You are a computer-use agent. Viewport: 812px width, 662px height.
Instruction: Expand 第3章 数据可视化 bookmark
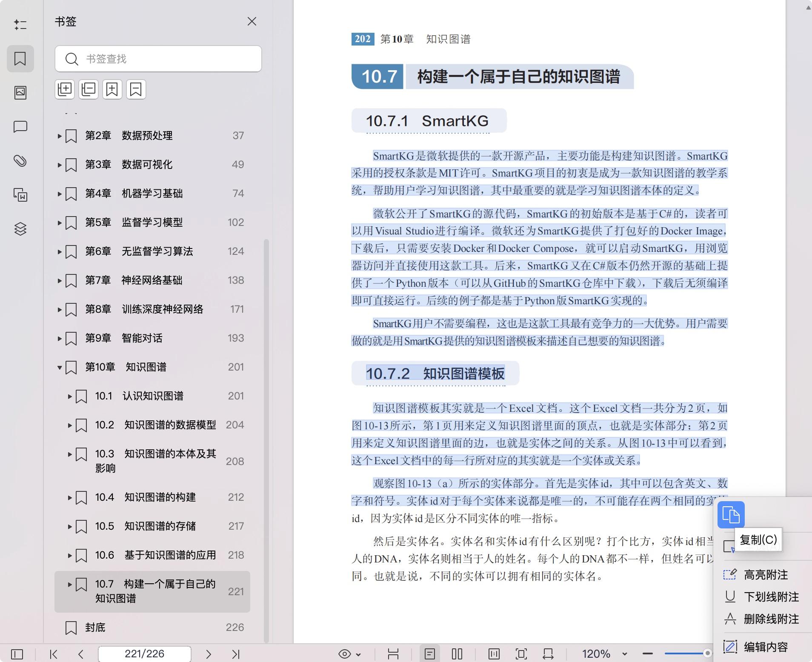point(60,165)
